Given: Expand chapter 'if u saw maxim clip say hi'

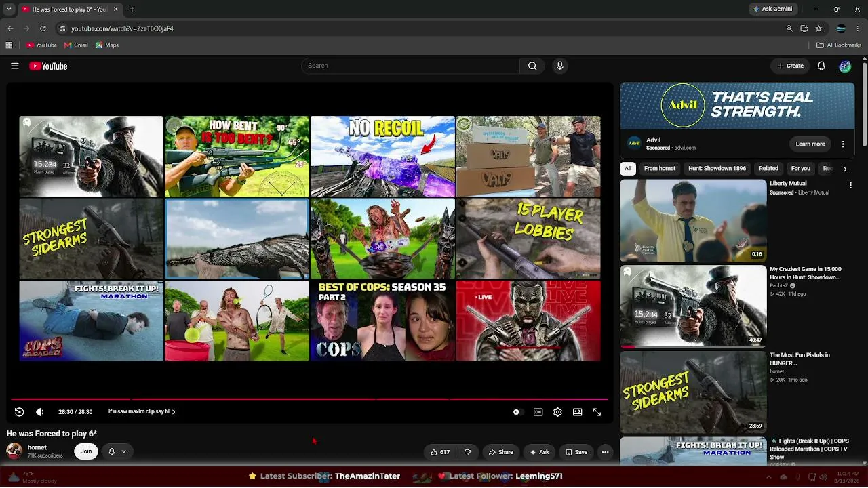Looking at the screenshot, I should click(x=142, y=412).
